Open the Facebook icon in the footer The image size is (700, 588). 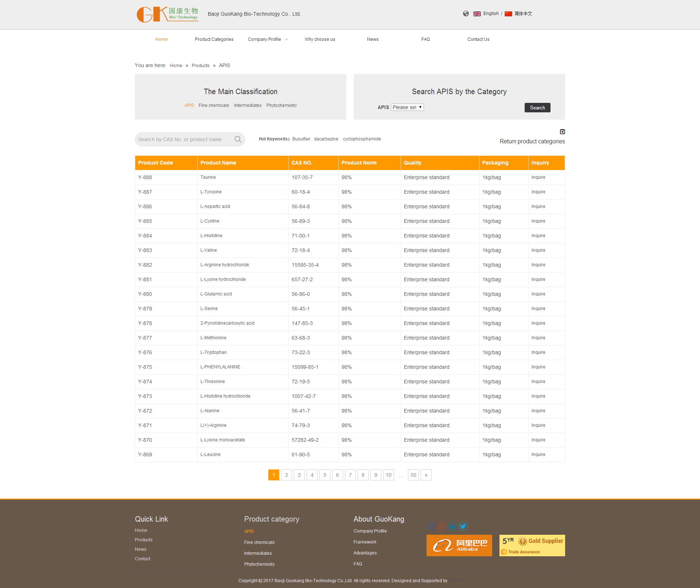431,526
